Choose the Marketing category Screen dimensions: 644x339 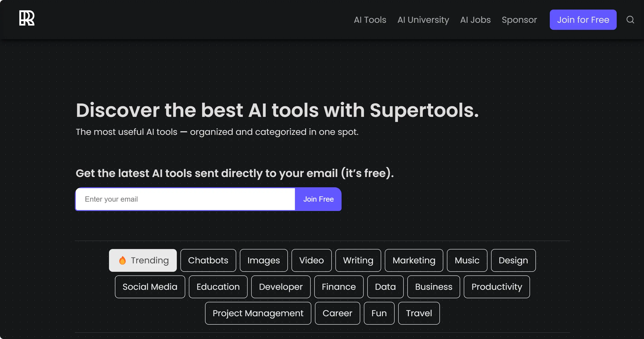point(414,260)
